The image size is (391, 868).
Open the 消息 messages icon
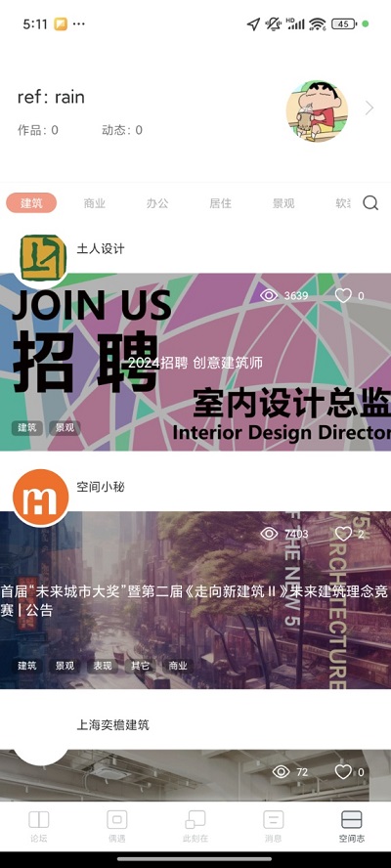click(273, 820)
